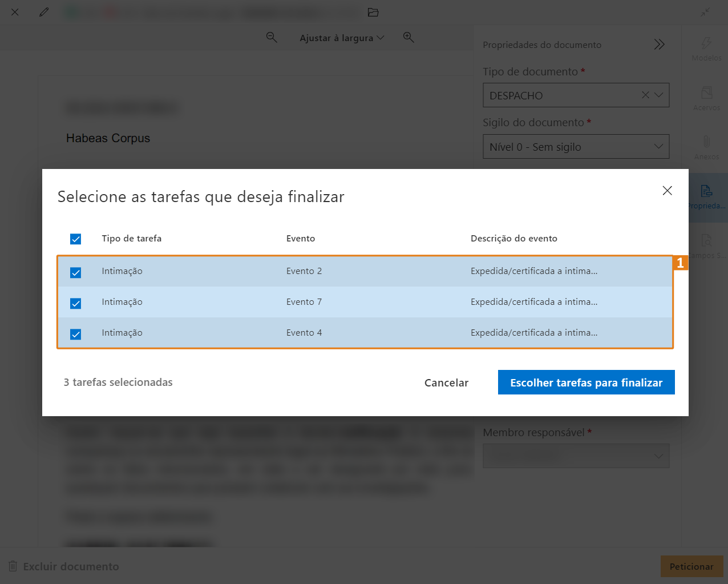Close the task selection dialog
This screenshot has height=584, width=728.
667,191
